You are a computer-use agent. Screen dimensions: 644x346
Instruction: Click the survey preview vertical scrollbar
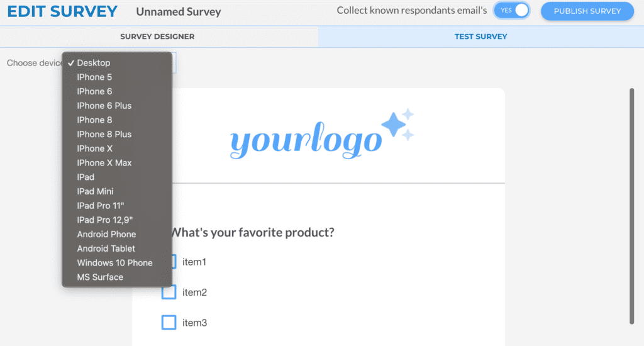631,206
